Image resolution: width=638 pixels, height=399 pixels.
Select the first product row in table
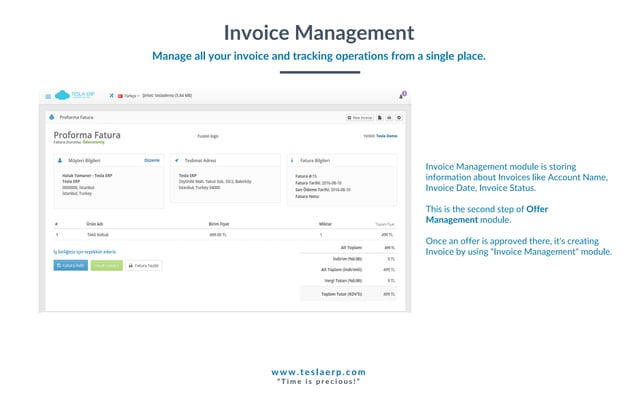click(x=225, y=235)
